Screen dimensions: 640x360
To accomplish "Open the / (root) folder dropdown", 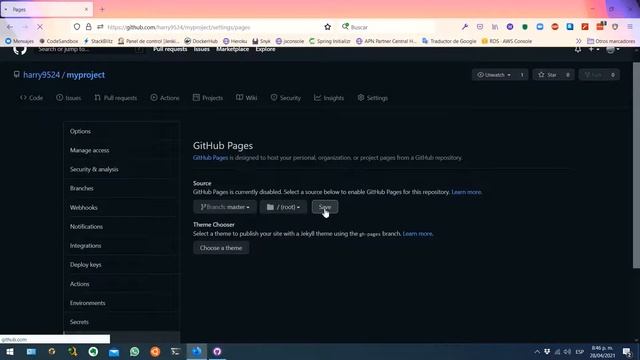I will point(283,207).
